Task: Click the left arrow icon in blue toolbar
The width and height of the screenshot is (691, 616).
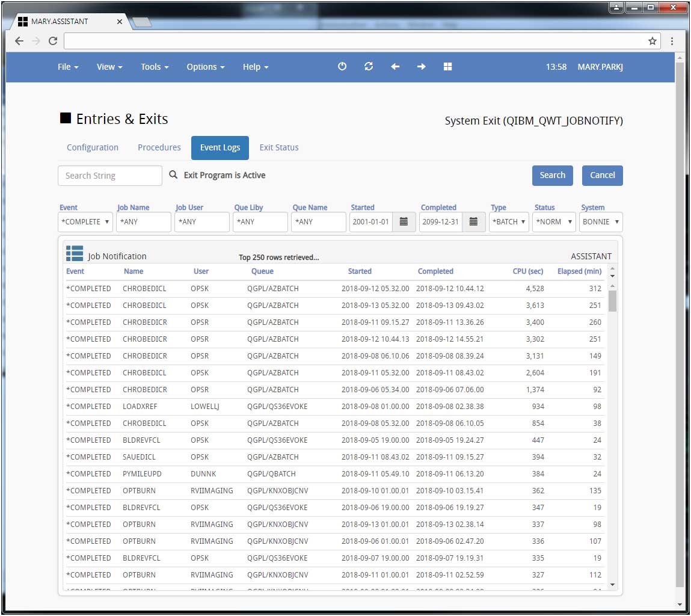Action: pyautogui.click(x=395, y=67)
